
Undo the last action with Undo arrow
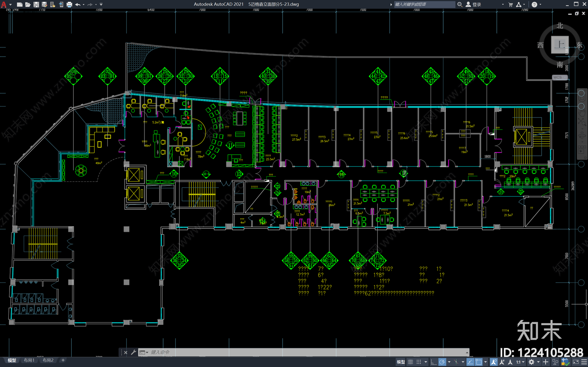(x=78, y=4)
